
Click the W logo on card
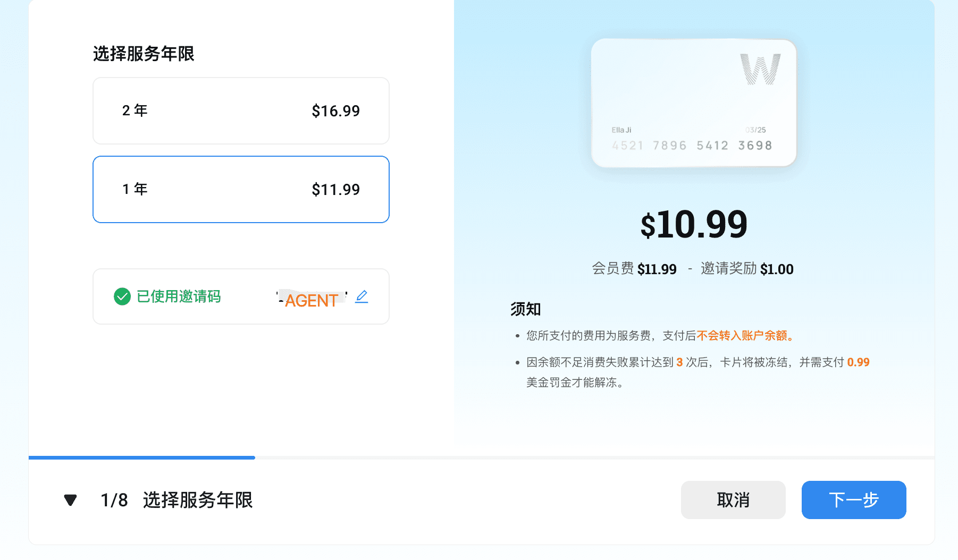[x=760, y=69]
